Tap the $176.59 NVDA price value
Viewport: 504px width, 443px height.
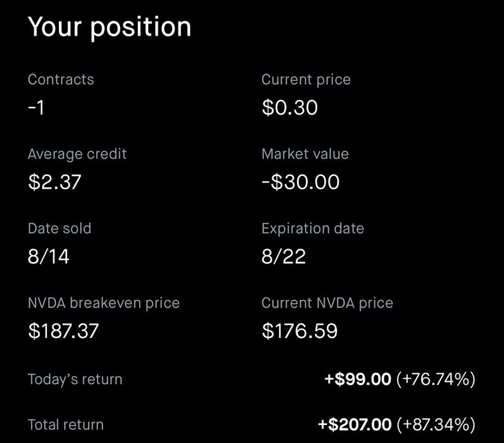299,331
